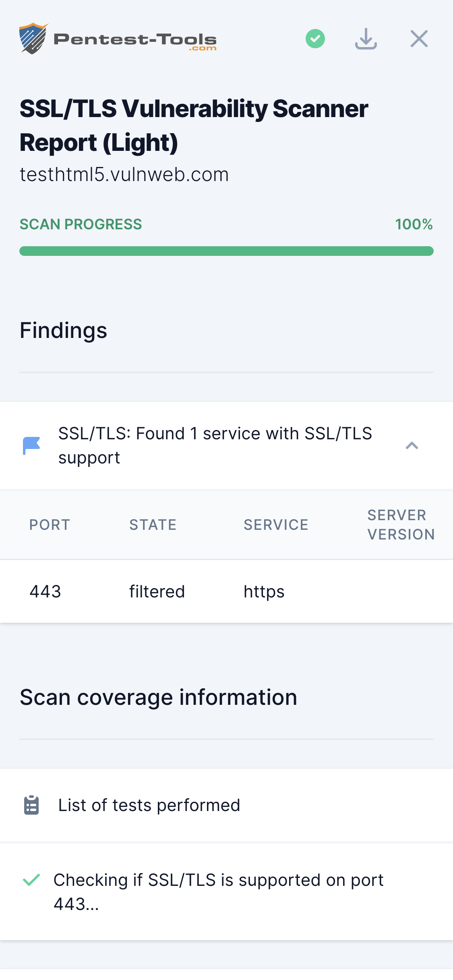Click the Pentest-Tools.com logo
The image size is (453, 980).
point(118,39)
